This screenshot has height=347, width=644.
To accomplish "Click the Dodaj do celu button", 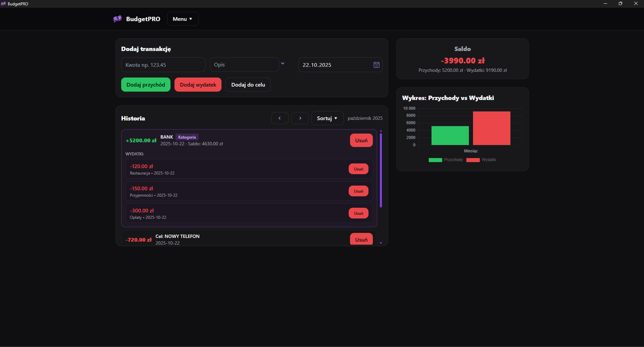I will pos(248,85).
